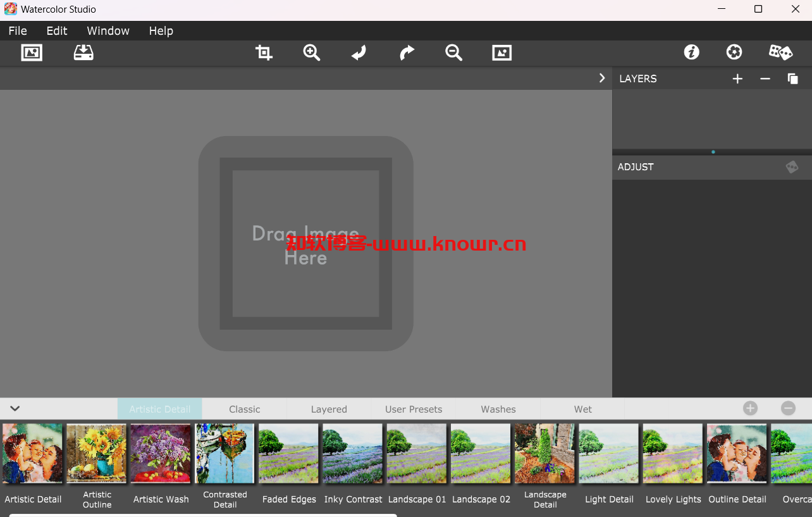Click the random dice icon in toolbar

coord(780,52)
